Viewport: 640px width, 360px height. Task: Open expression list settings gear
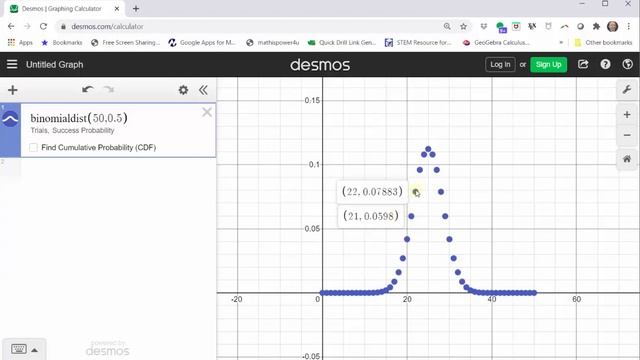[183, 90]
